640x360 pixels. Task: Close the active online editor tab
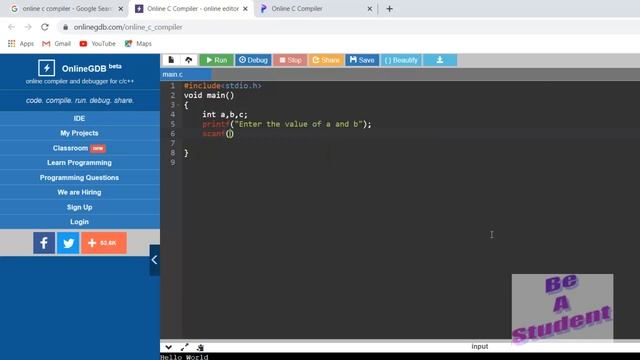click(x=245, y=9)
